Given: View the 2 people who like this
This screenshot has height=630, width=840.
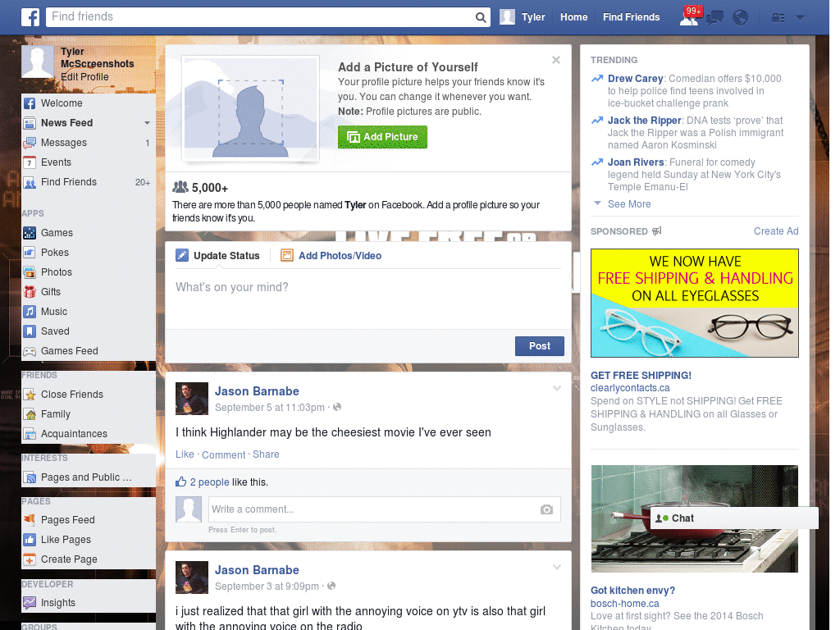Looking at the screenshot, I should [209, 482].
